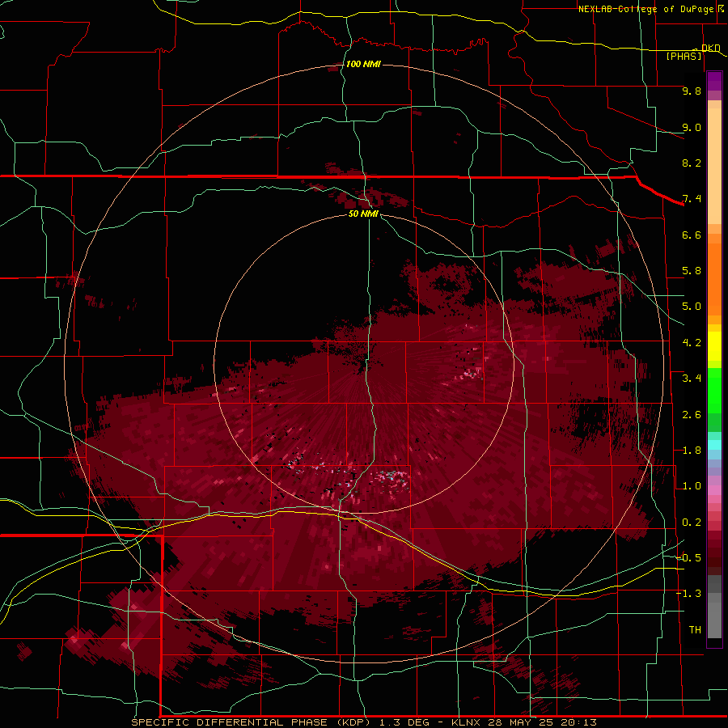
Task: Click the OKD label near the top right
Action: [x=710, y=48]
